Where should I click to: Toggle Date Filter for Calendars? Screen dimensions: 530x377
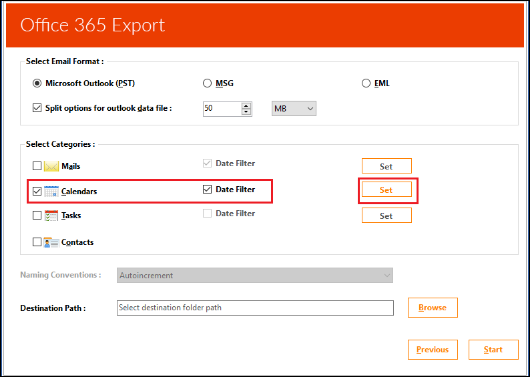point(207,189)
